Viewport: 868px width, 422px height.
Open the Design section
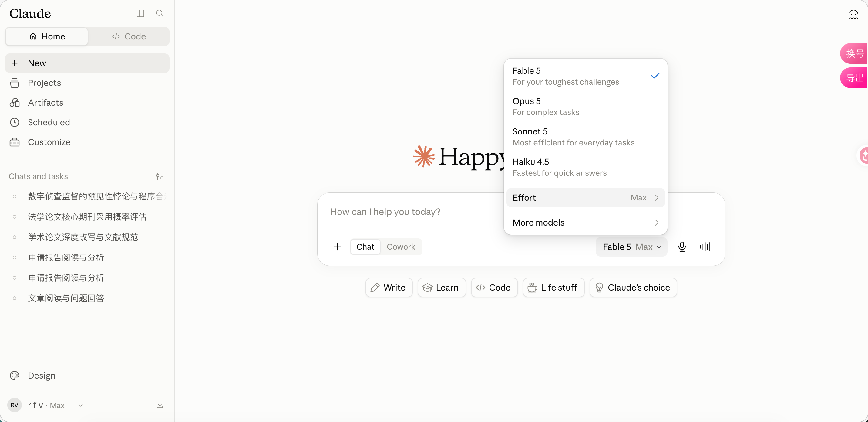pos(87,376)
